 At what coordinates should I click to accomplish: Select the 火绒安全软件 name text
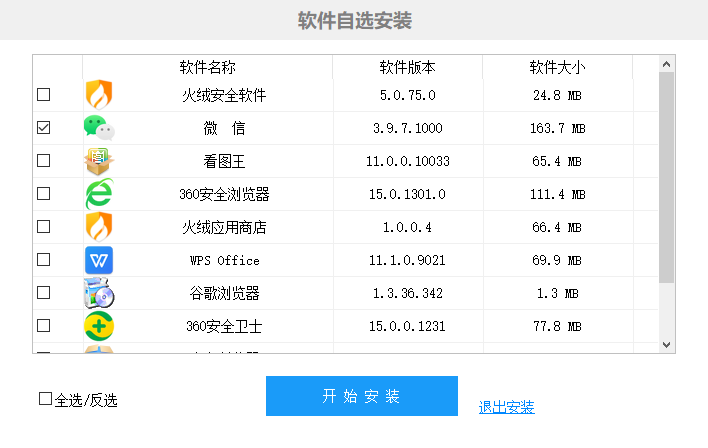point(224,95)
